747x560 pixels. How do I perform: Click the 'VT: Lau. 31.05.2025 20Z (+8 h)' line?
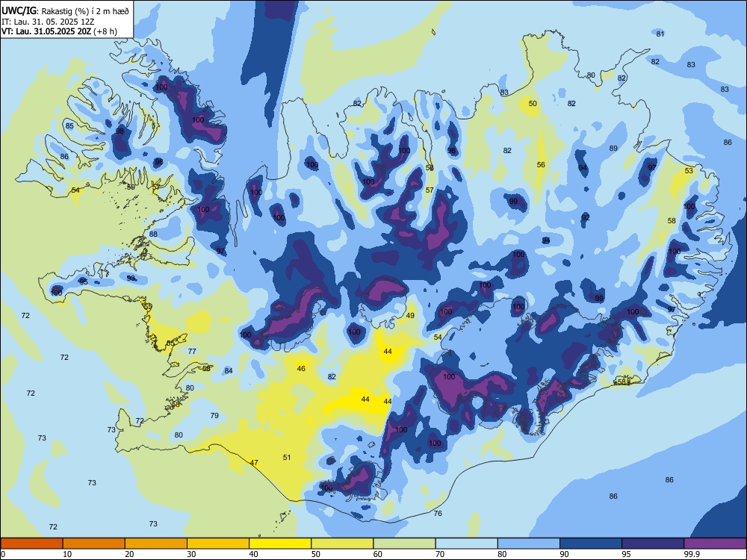pos(59,31)
